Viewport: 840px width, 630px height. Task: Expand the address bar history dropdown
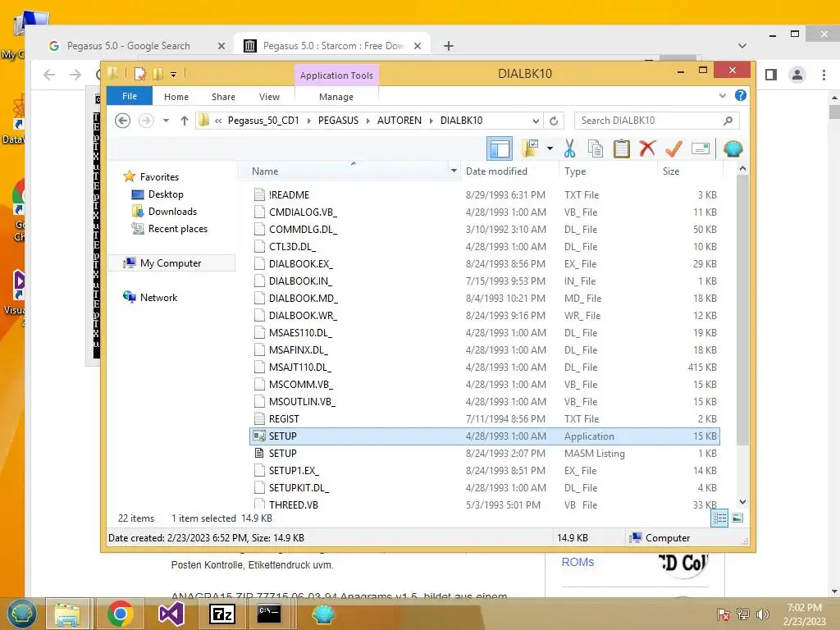(x=536, y=121)
